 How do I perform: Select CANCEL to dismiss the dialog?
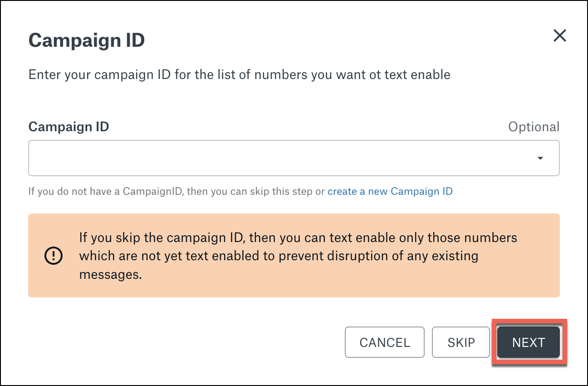pyautogui.click(x=384, y=342)
